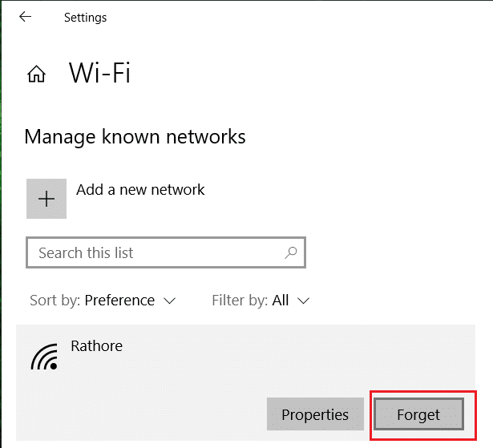
Task: Click the magnifier icon in search box
Action: point(291,252)
